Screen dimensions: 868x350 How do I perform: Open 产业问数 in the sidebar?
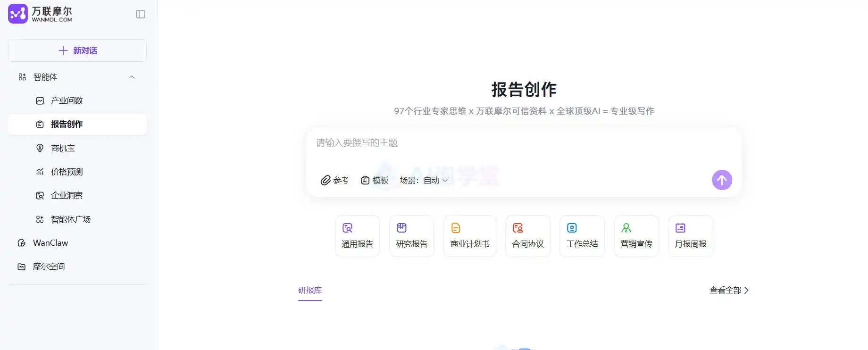[77, 100]
